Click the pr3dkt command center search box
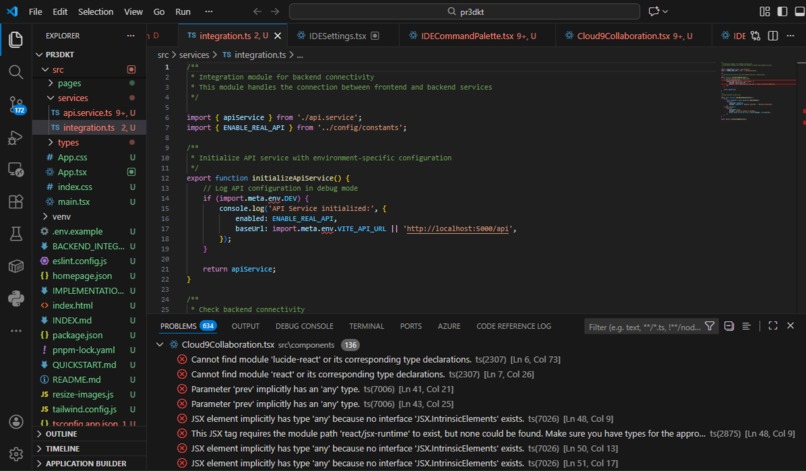 coord(465,11)
